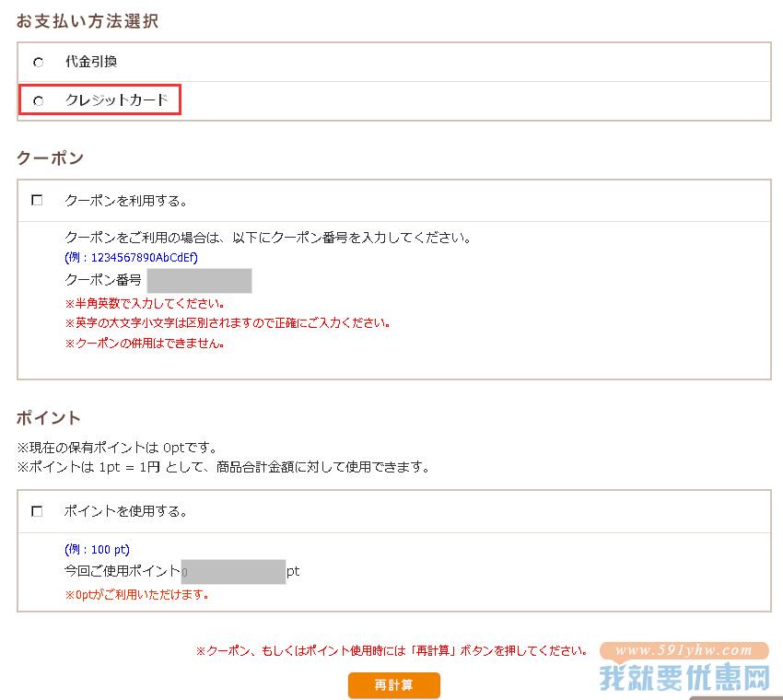783x700 pixels.
Task: Click the クーポン section heading
Action: pyautogui.click(x=50, y=157)
